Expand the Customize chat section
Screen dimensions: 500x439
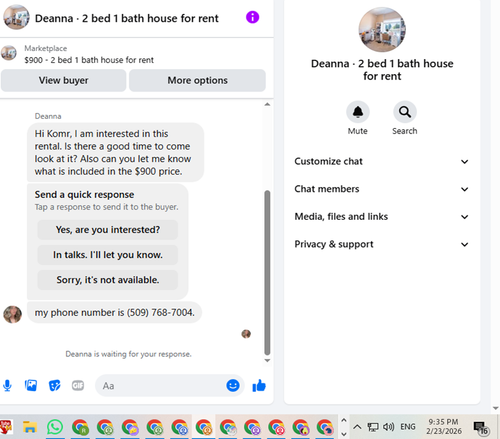[x=382, y=161]
